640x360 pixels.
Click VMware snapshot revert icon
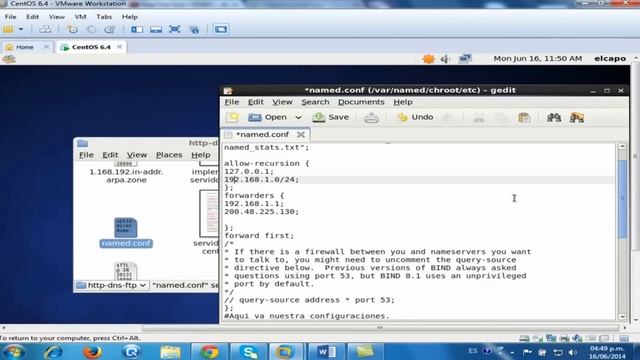[91, 29]
